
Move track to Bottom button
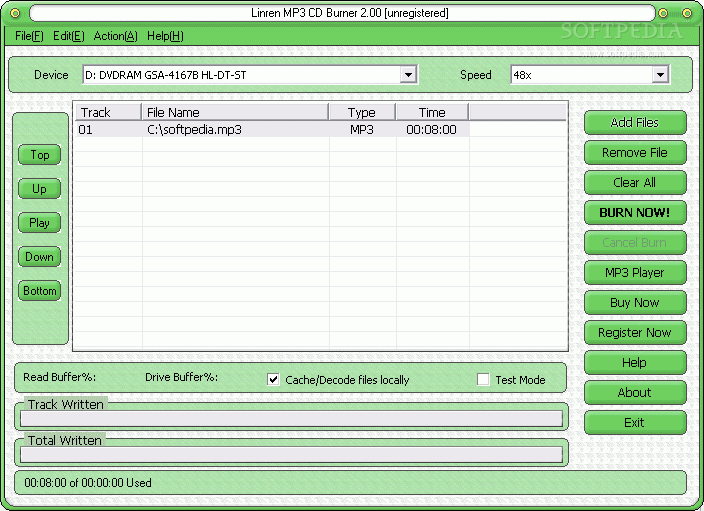tap(40, 291)
